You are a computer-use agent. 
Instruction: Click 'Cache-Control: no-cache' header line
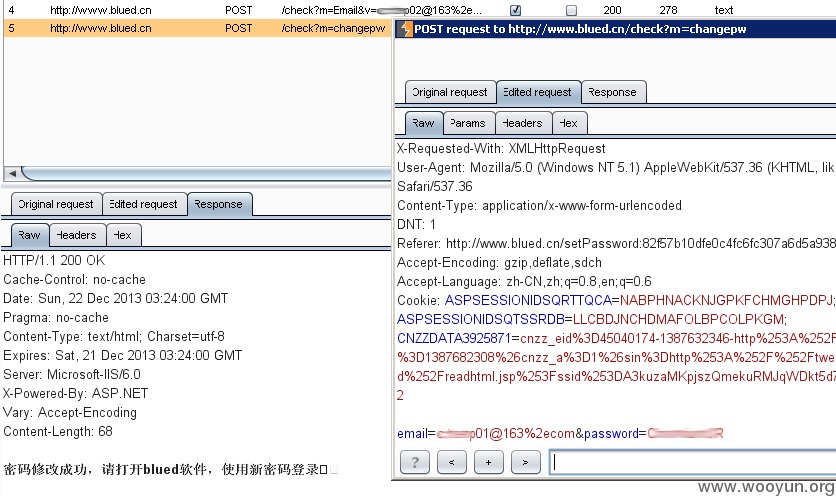pyautogui.click(x=75, y=279)
